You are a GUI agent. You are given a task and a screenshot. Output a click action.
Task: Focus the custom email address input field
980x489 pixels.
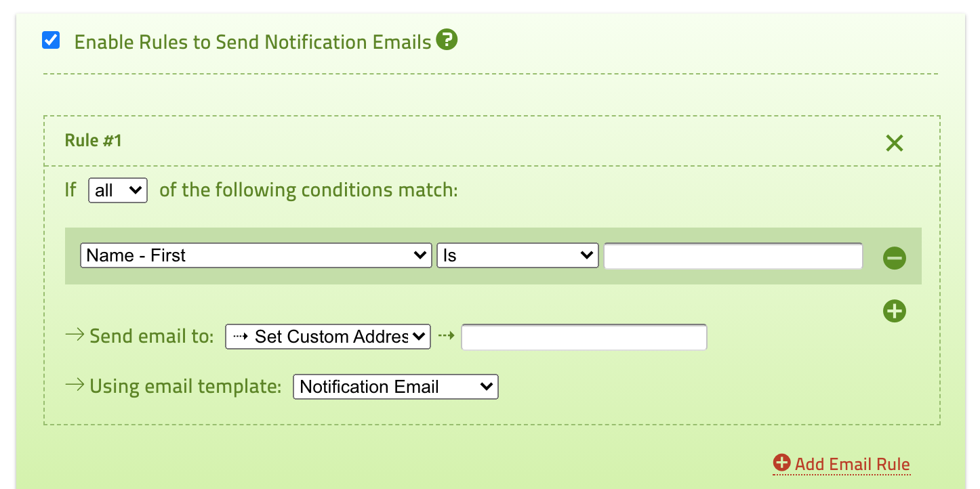click(x=584, y=337)
